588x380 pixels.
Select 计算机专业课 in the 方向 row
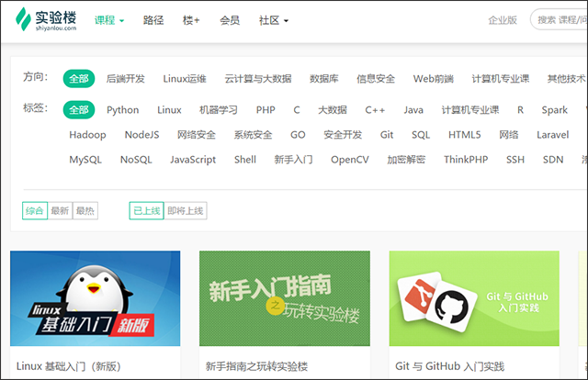pyautogui.click(x=500, y=79)
